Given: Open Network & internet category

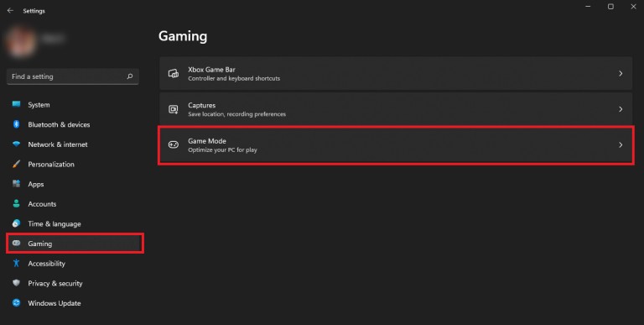Looking at the screenshot, I should [58, 144].
